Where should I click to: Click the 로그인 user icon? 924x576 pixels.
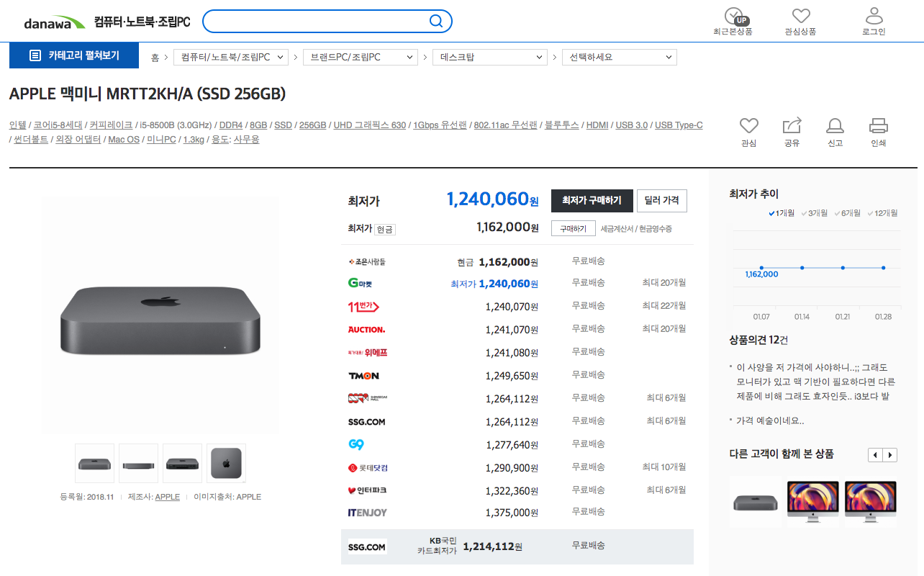tap(874, 15)
